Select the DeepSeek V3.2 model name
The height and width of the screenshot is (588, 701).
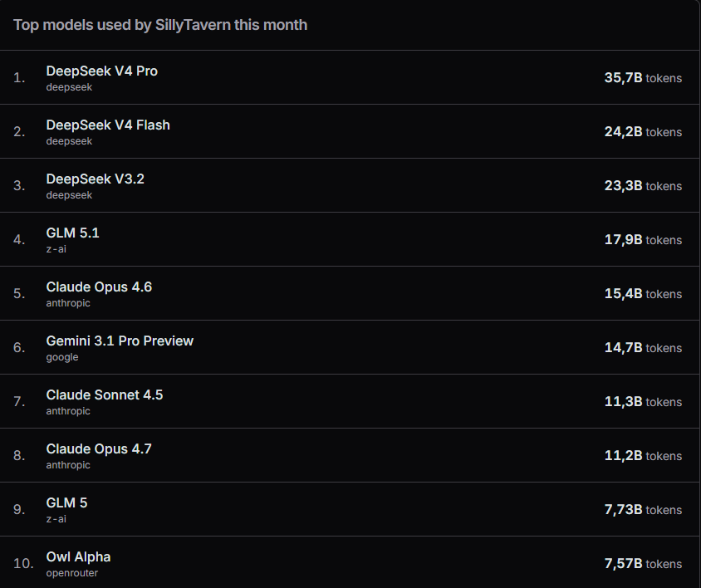click(x=96, y=179)
